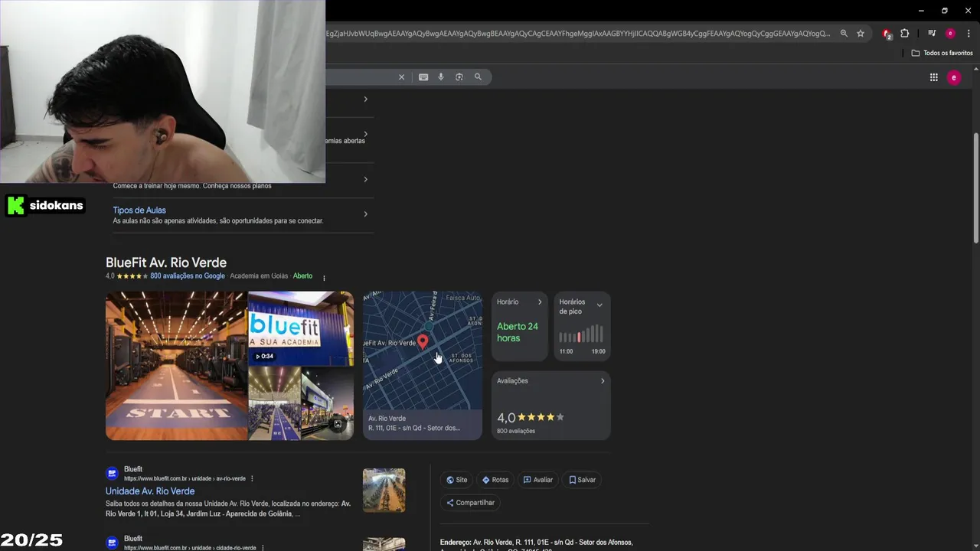Open the on-screen keyboard input tool
The height and width of the screenshot is (551, 980).
(423, 77)
